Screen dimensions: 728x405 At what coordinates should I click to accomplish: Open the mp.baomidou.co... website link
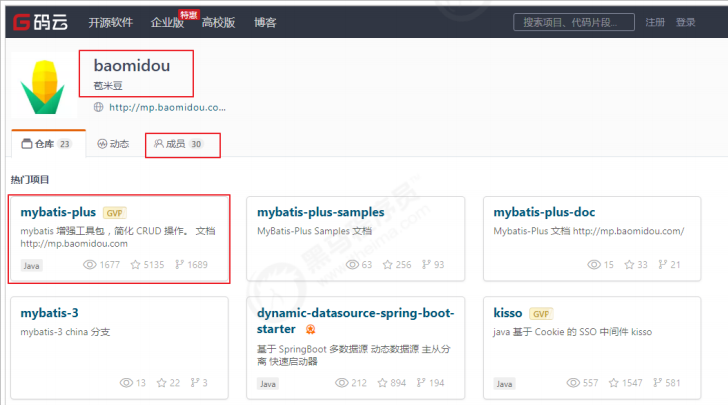167,107
